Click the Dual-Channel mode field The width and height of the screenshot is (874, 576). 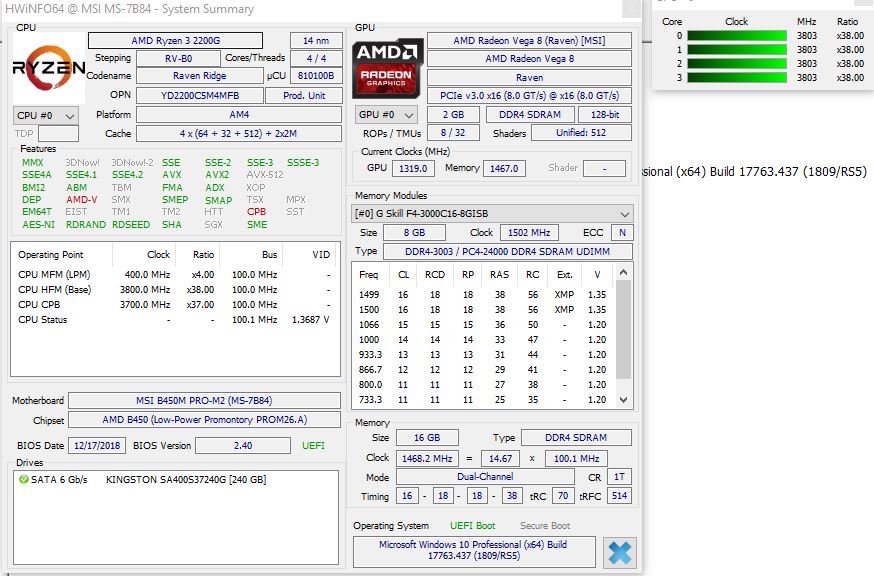485,477
